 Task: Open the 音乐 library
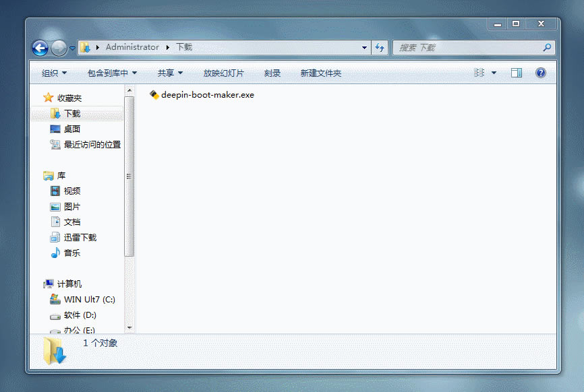pos(72,253)
